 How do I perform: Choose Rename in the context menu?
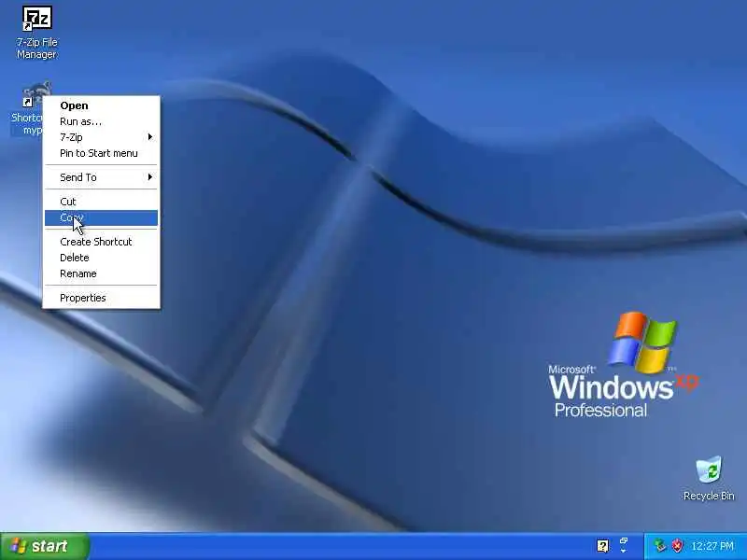(x=101, y=273)
